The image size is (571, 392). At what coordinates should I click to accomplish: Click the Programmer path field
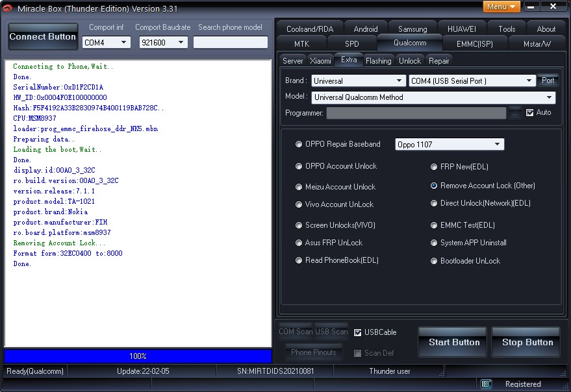(x=416, y=113)
